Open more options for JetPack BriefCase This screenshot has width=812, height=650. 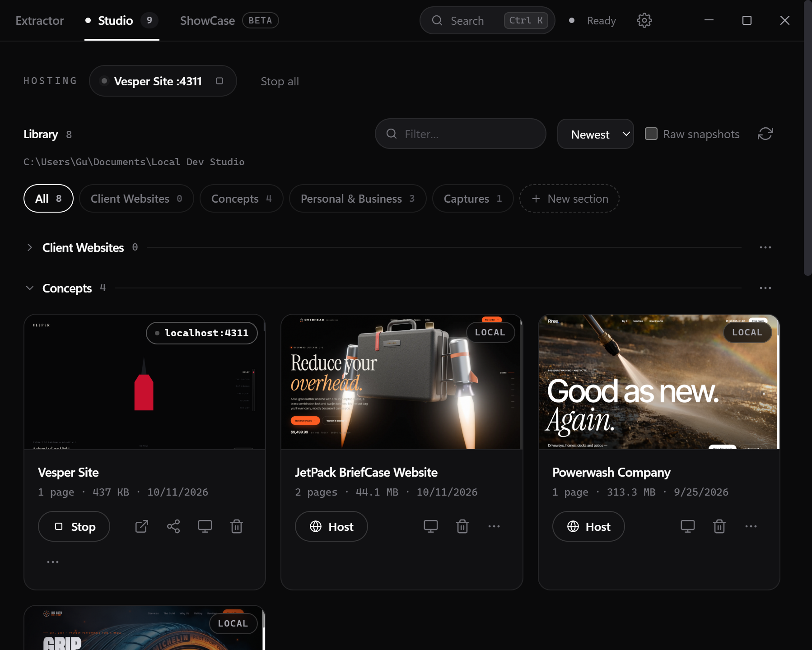click(x=494, y=526)
